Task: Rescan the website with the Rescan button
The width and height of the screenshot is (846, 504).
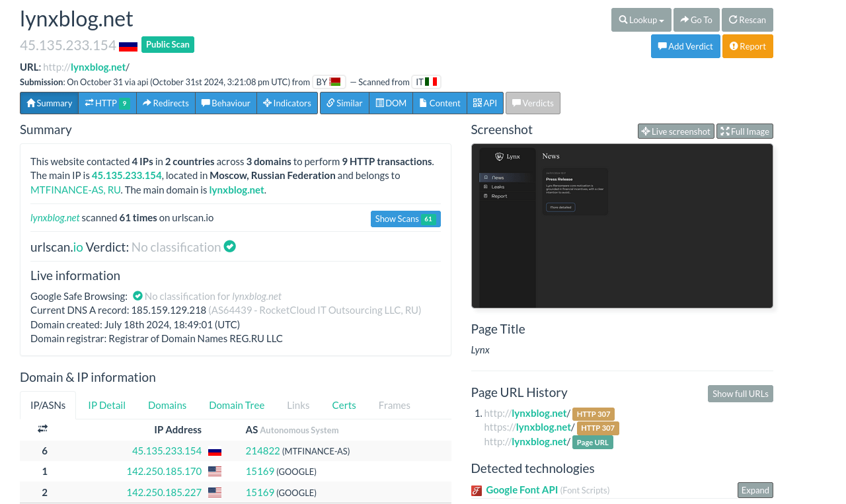Action: (747, 20)
